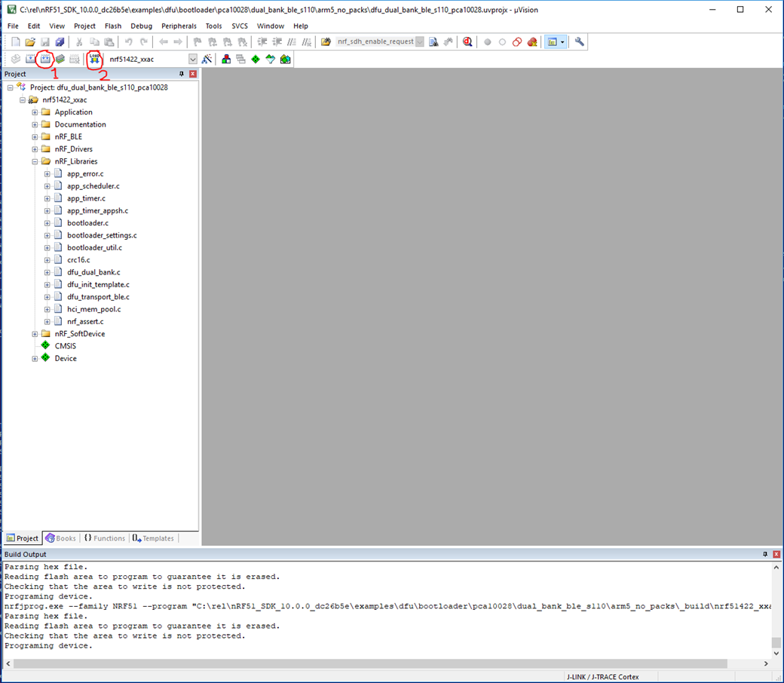The width and height of the screenshot is (784, 683).
Task: Click the Indent selected text icon
Action: (262, 42)
